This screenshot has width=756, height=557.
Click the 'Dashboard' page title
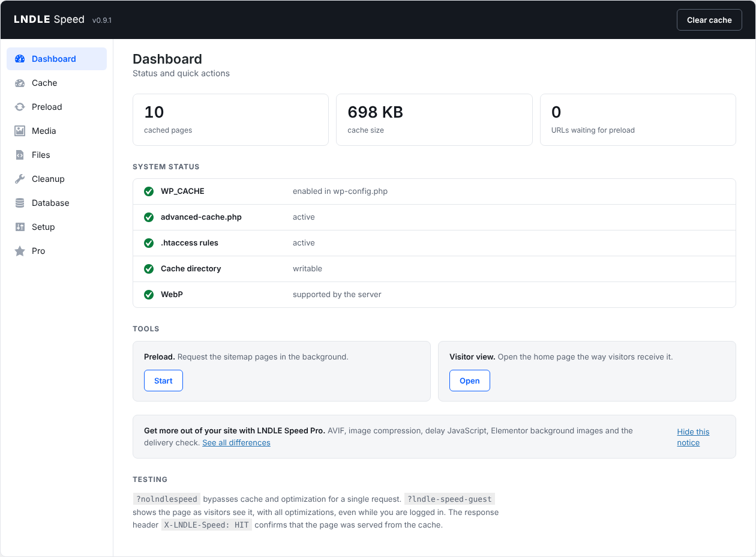point(167,59)
